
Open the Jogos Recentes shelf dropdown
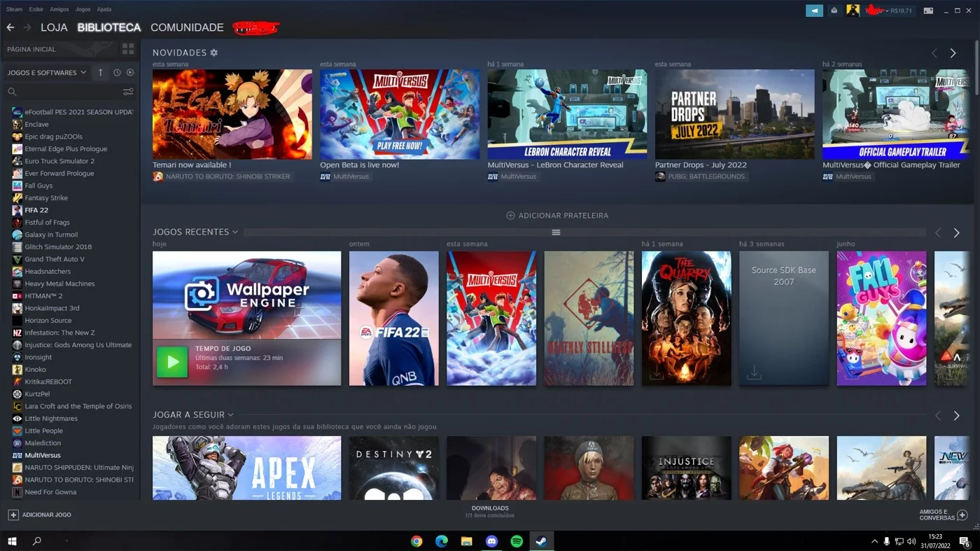[235, 232]
